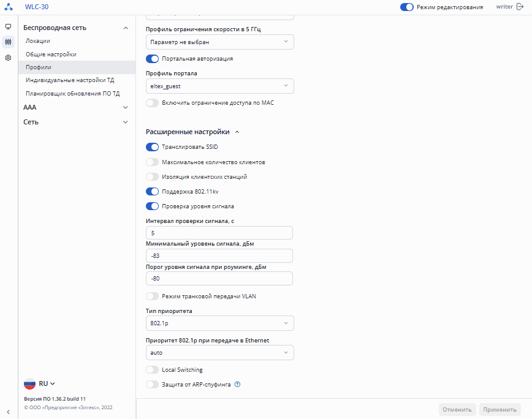The image size is (532, 419).
Task: Click the Eltex logo icon
Action: pos(9,7)
